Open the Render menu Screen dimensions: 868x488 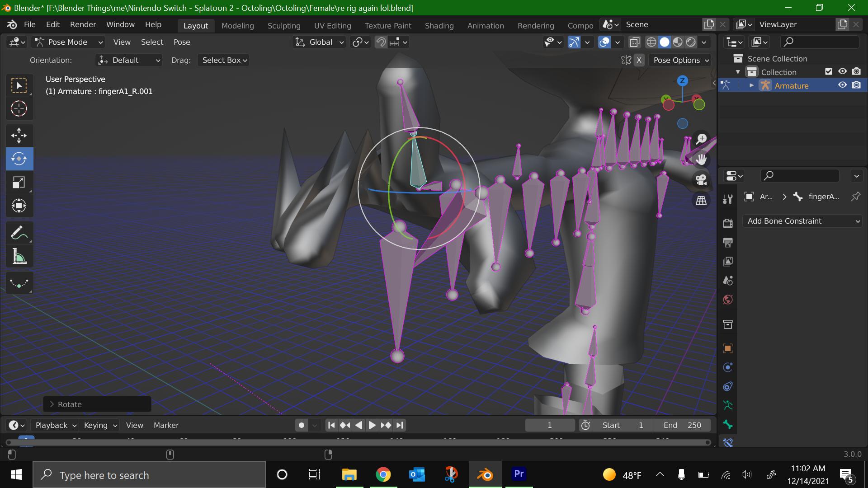pos(83,24)
